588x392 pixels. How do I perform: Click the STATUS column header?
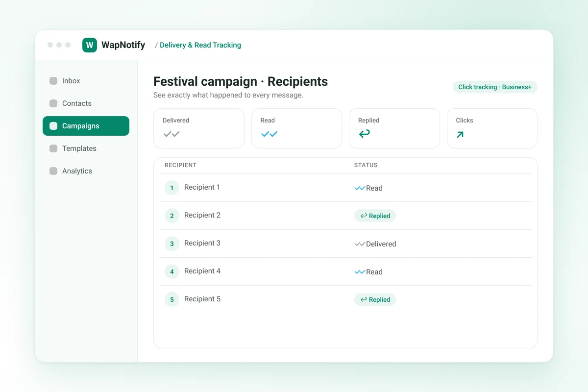point(366,165)
